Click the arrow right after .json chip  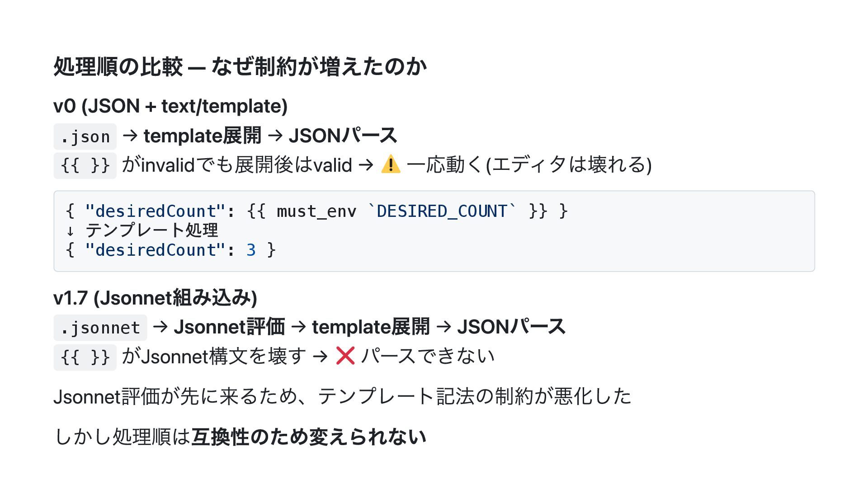coord(130,136)
